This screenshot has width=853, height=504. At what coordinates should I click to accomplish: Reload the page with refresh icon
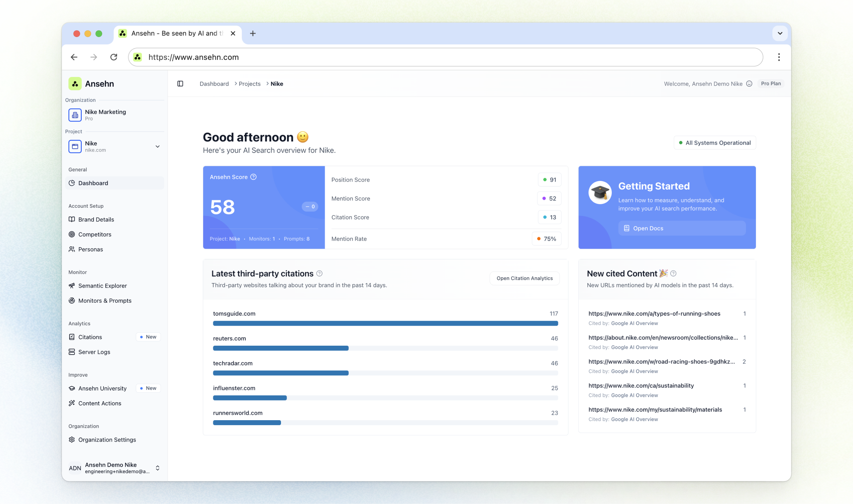pyautogui.click(x=114, y=57)
